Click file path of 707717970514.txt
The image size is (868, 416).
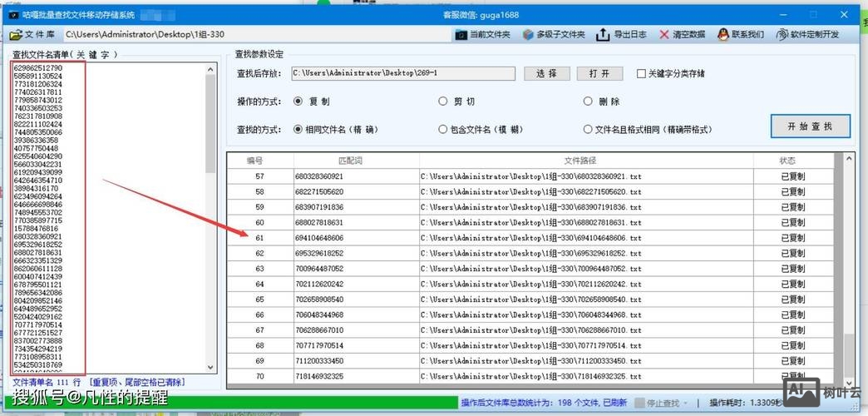(531, 345)
